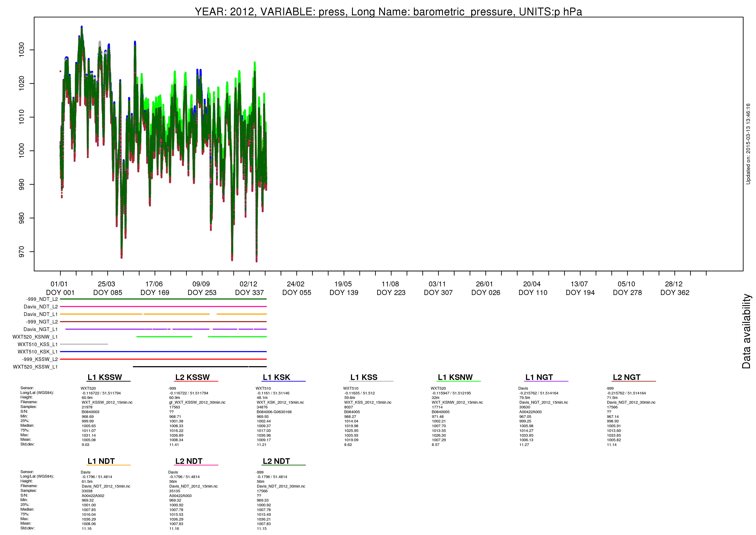Image resolution: width=756 pixels, height=535 pixels.
Task: Click the 'Davis_NDT_L1' availability row label
Action: 41,314
